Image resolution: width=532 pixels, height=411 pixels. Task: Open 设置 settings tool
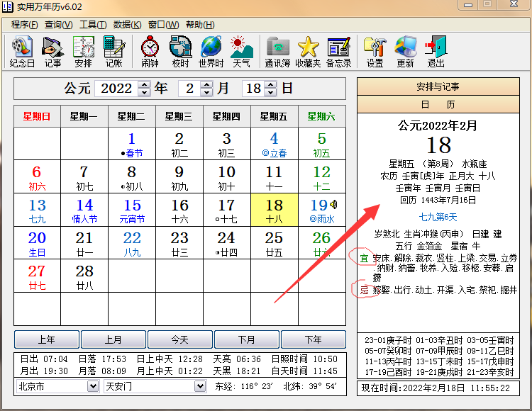click(375, 51)
